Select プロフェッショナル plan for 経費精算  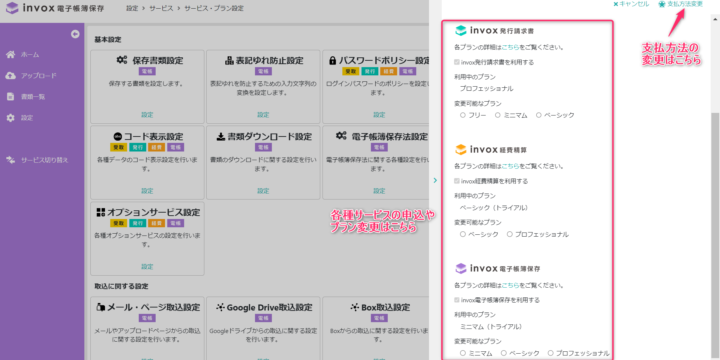point(510,234)
